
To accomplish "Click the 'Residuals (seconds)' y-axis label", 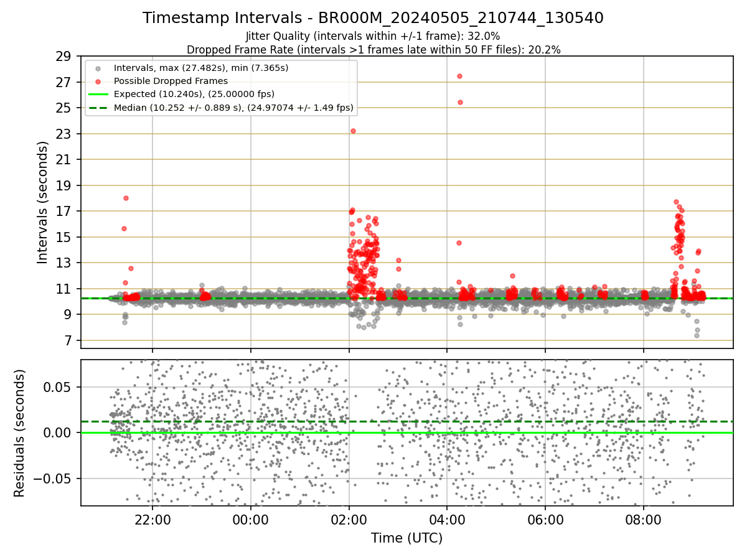I will tap(20, 433).
